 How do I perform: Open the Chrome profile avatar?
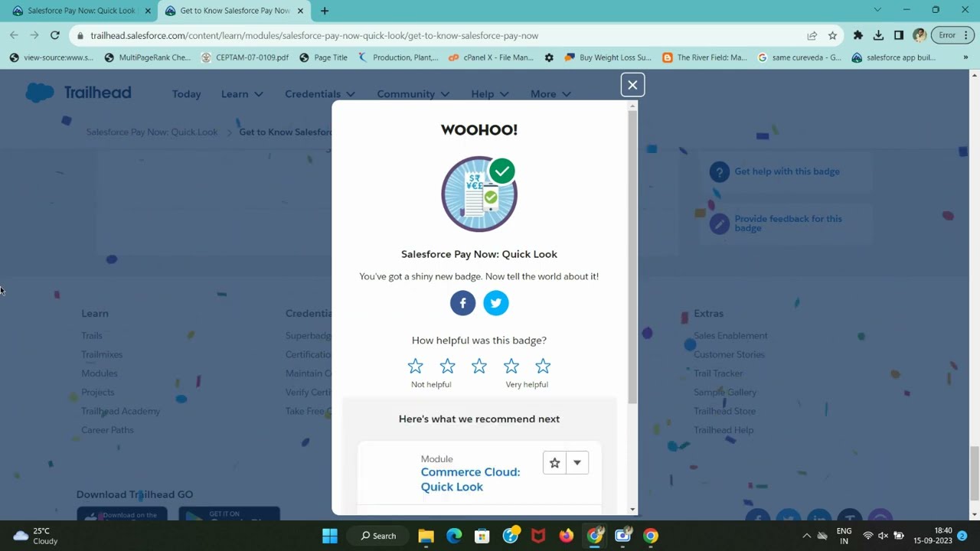(920, 35)
